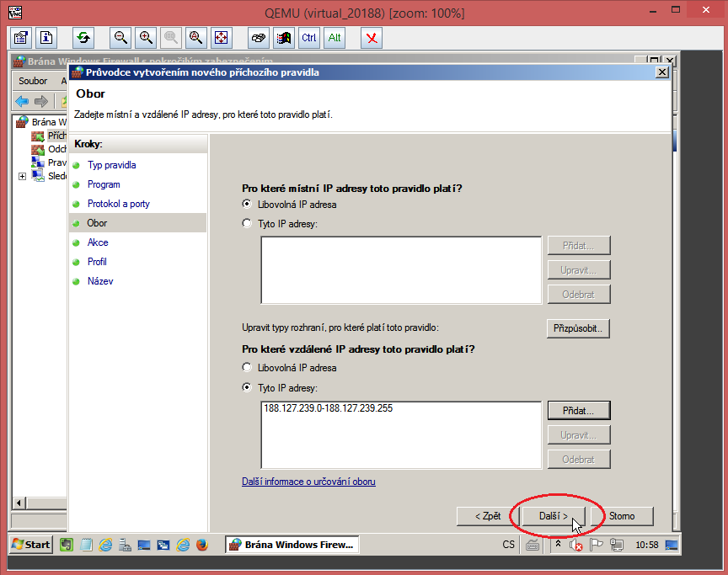Click Přizpůsobit interface types button

[578, 328]
